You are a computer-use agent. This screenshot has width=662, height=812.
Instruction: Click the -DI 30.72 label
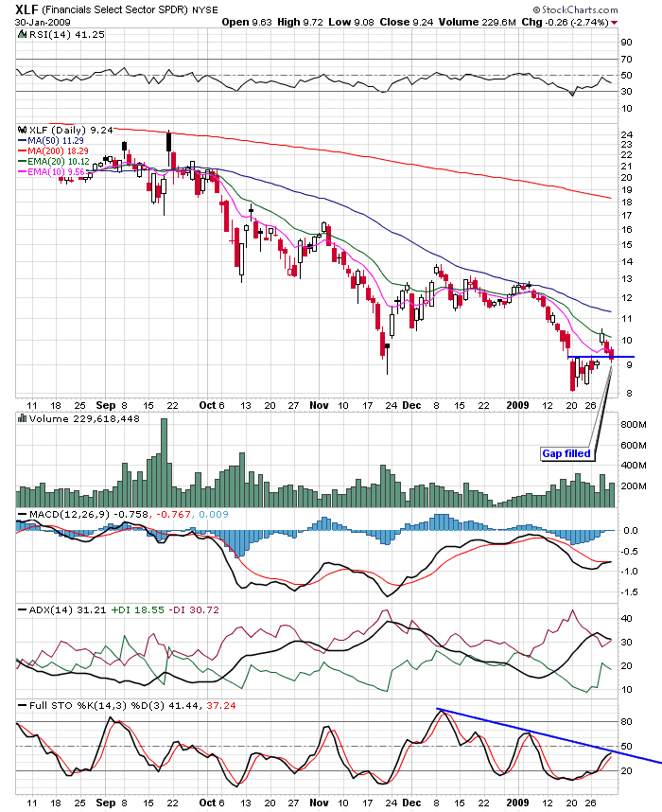click(193, 610)
